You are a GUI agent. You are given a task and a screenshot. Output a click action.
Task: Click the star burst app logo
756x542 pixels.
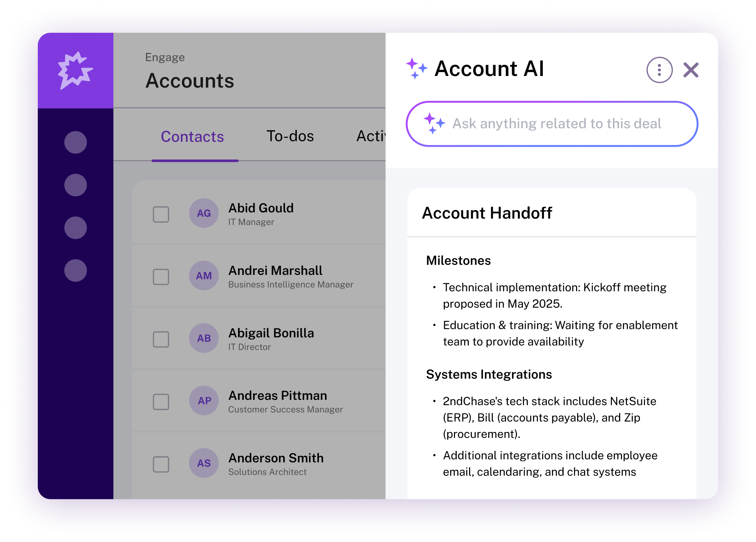point(75,70)
